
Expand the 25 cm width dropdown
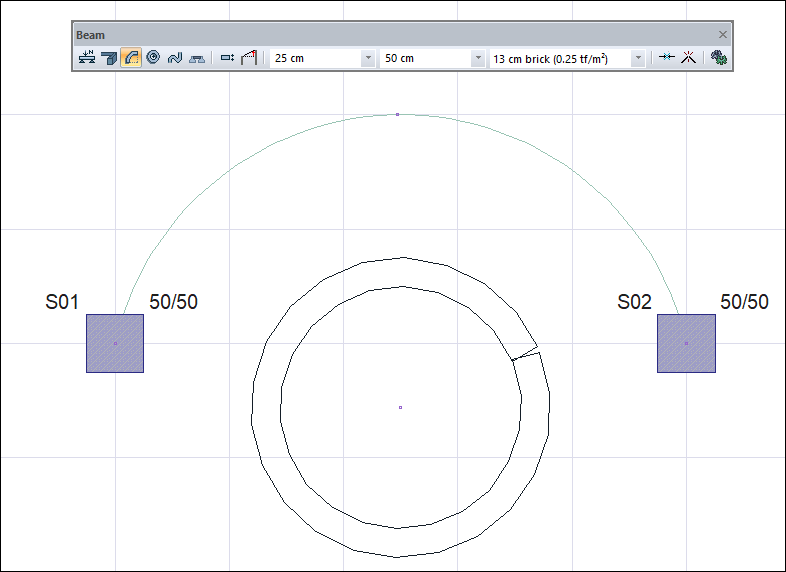pyautogui.click(x=368, y=59)
